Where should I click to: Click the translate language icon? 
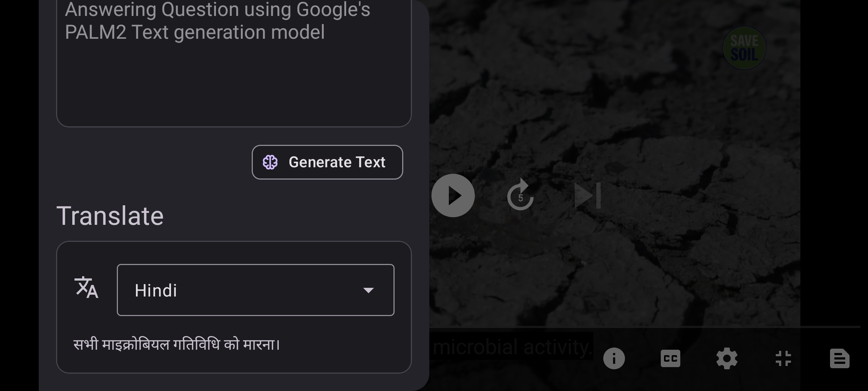[x=86, y=288]
